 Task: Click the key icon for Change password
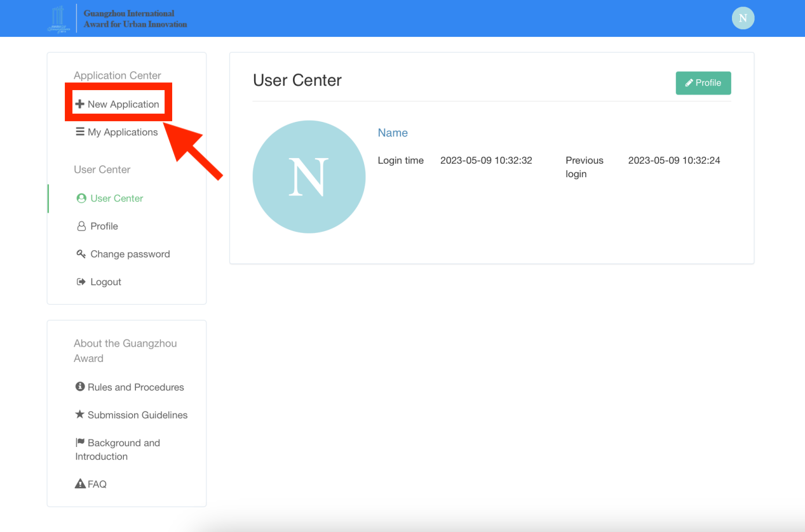tap(81, 254)
